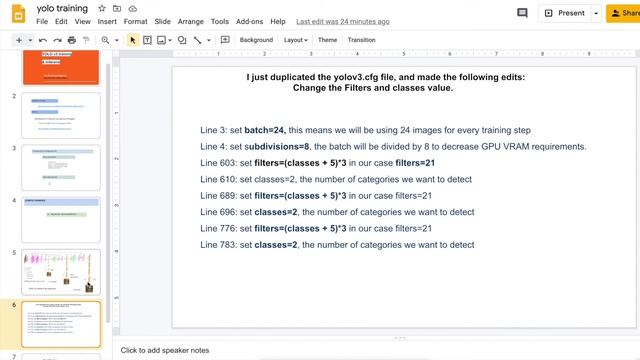The image size is (640, 360).
Task: Select slide 3 thumbnail
Action: 61,167
